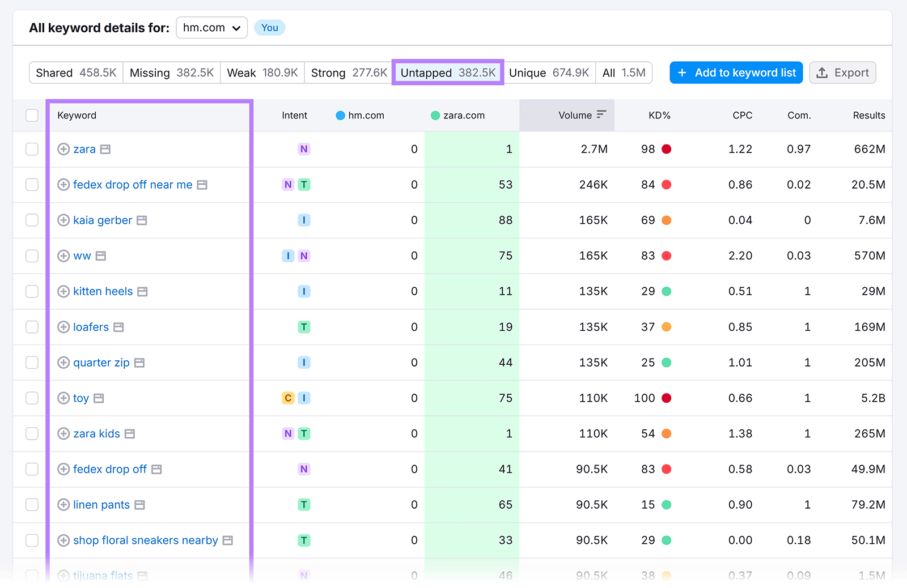Image resolution: width=907 pixels, height=588 pixels.
Task: Add zara kids via plus icon
Action: coord(63,434)
